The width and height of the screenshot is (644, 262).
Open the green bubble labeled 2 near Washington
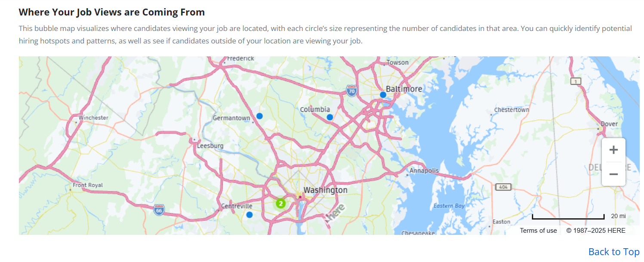point(280,204)
